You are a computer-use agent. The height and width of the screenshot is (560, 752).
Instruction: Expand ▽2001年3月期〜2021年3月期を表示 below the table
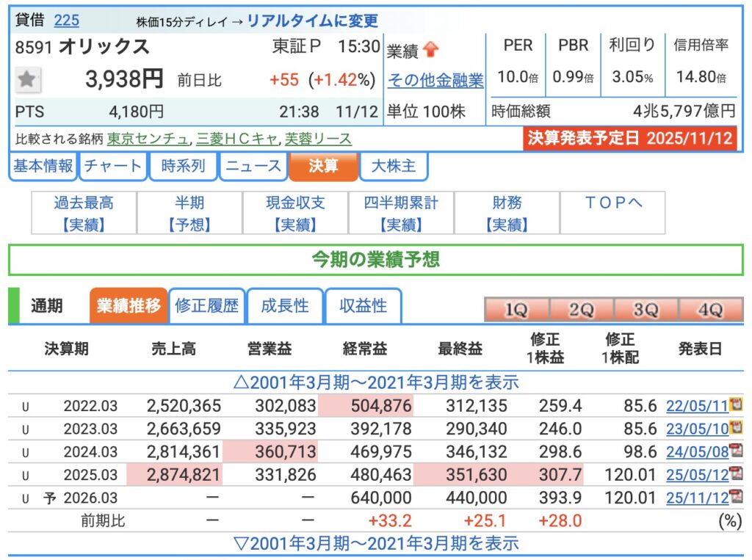tap(375, 543)
